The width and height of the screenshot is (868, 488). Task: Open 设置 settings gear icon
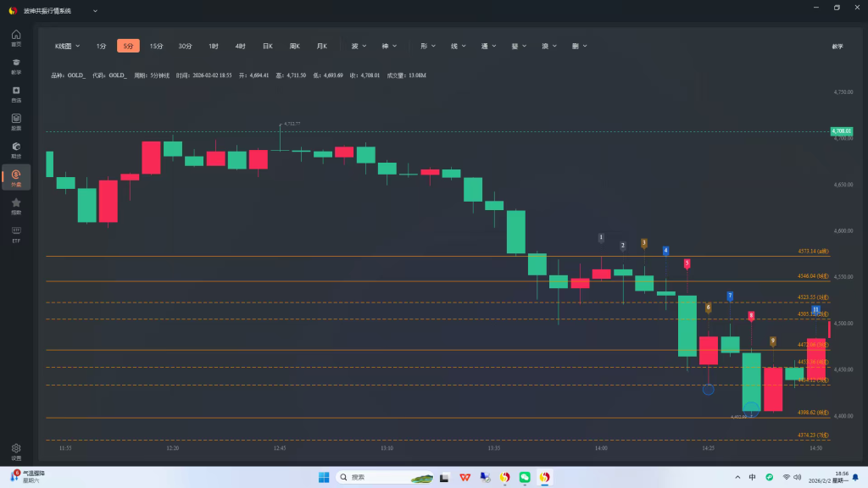pos(16,450)
